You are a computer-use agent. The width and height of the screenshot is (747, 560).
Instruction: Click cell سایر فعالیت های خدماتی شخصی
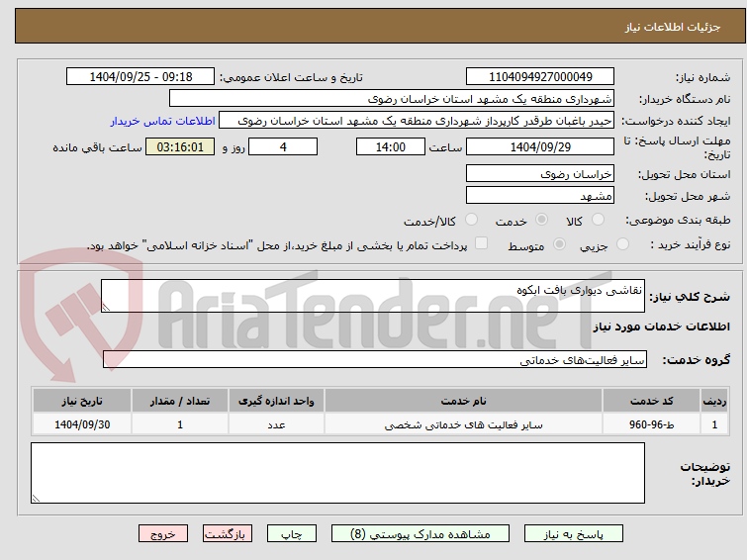[x=464, y=424]
